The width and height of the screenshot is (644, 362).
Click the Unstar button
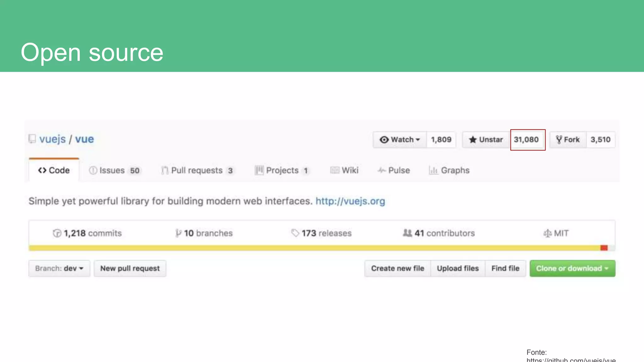coord(486,140)
